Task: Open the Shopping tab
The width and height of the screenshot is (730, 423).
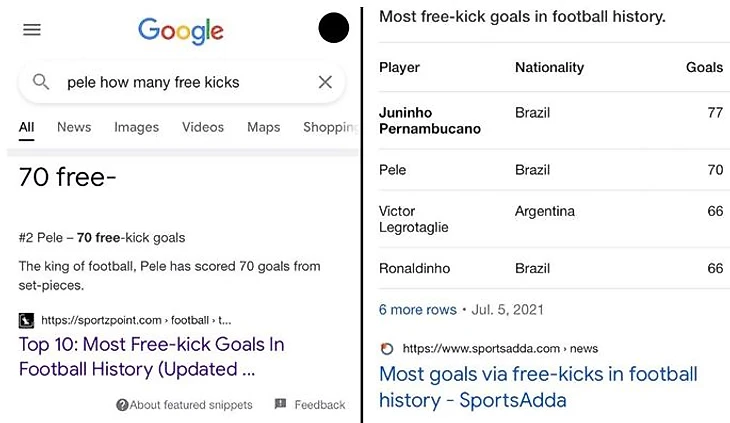Action: pyautogui.click(x=329, y=127)
